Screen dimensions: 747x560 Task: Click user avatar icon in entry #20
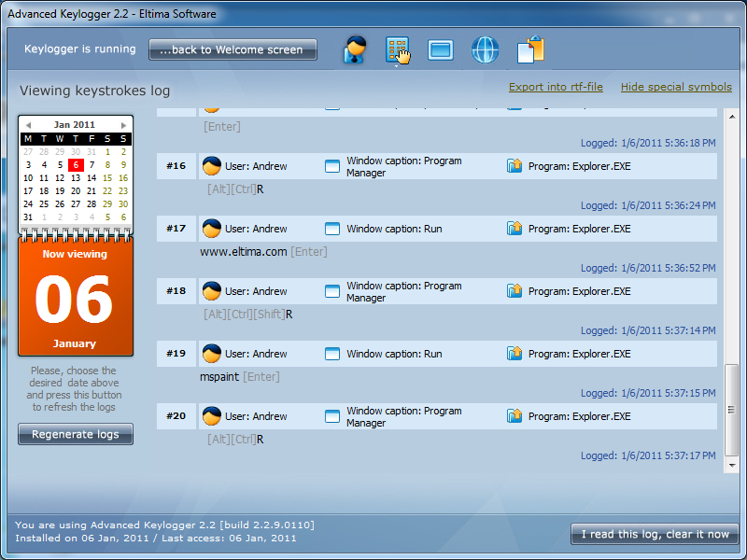(x=212, y=416)
